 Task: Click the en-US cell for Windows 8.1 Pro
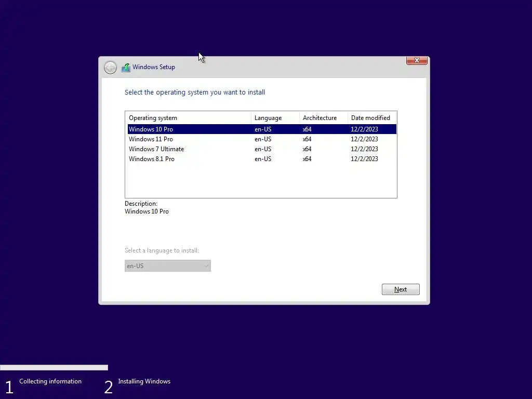[263, 159]
